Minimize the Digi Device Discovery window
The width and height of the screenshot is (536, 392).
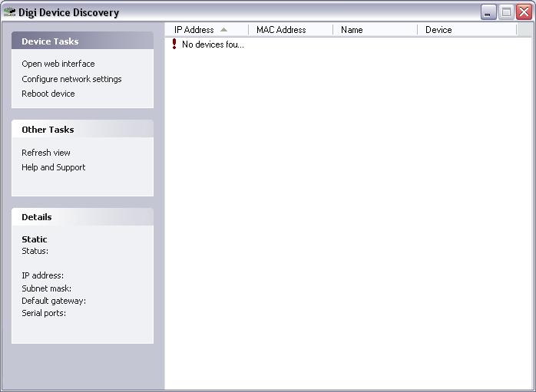click(x=488, y=12)
